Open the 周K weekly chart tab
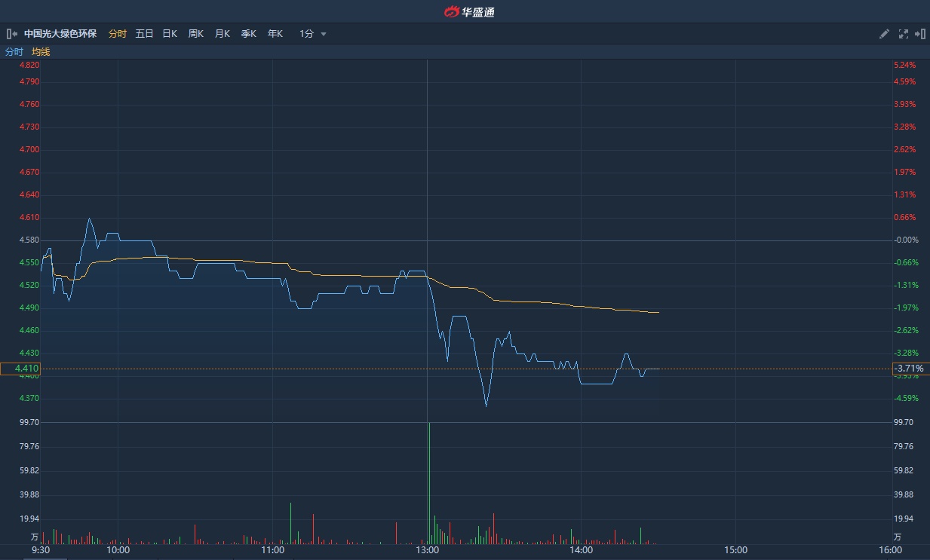 [195, 34]
